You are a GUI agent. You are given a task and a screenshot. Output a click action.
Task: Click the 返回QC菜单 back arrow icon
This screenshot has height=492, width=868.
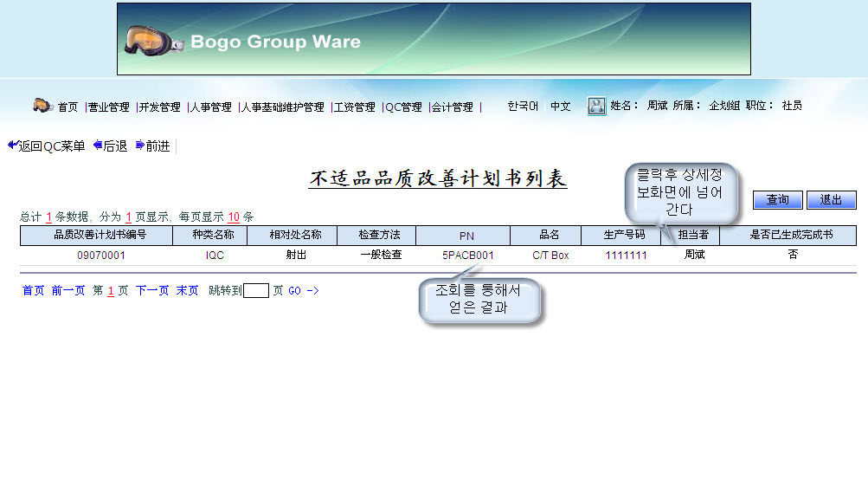click(x=12, y=146)
